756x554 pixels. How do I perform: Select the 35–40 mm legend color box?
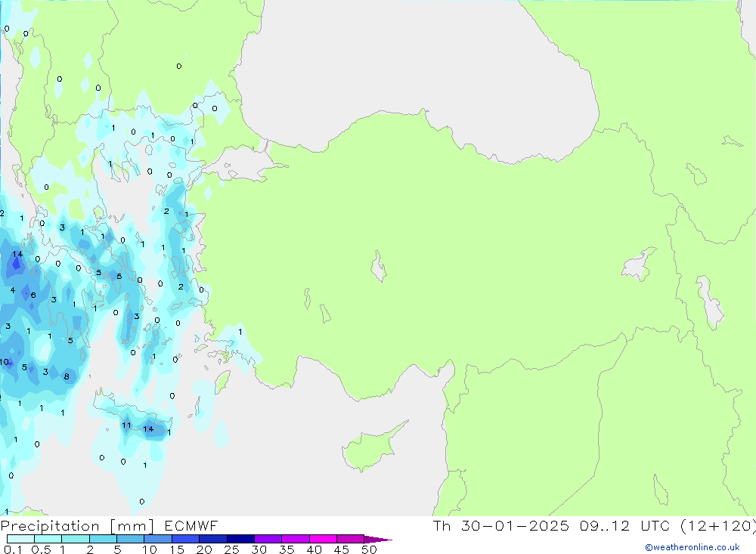coord(295,539)
